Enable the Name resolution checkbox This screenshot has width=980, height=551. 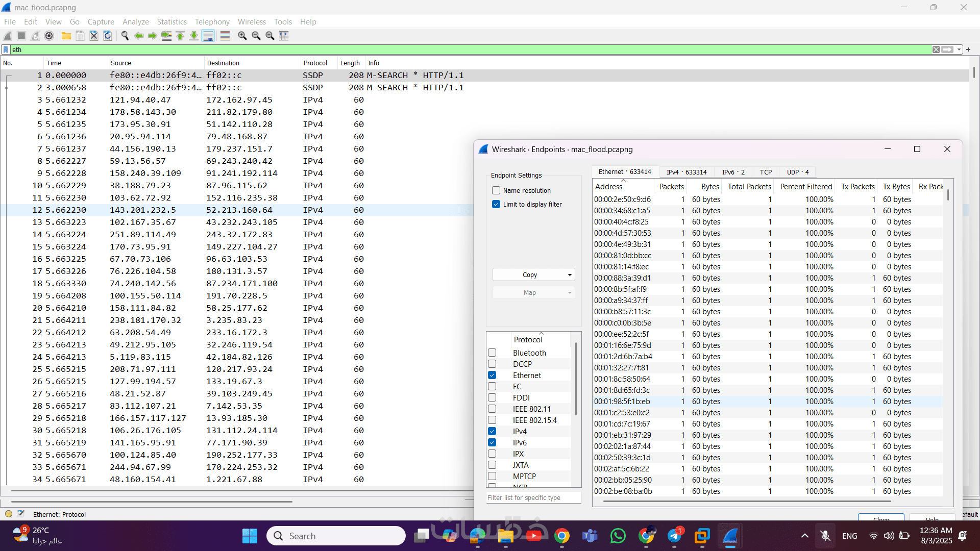496,190
